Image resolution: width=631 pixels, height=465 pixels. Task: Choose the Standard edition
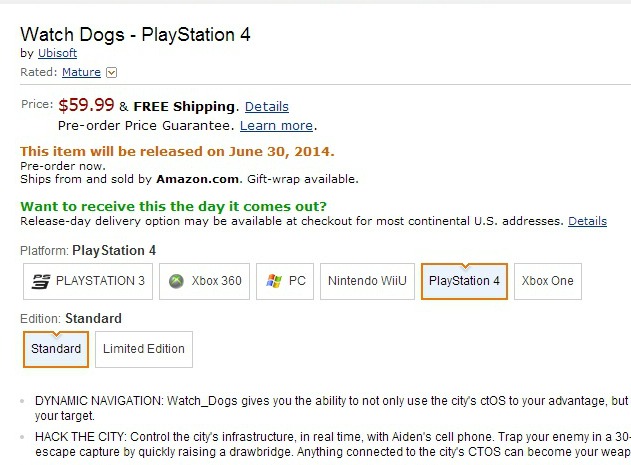coord(56,349)
